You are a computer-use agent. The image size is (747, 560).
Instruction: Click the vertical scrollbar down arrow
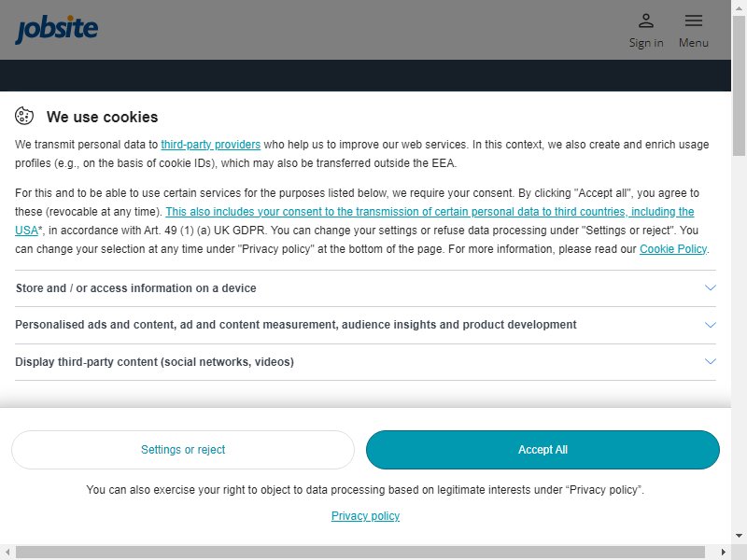coord(739,536)
